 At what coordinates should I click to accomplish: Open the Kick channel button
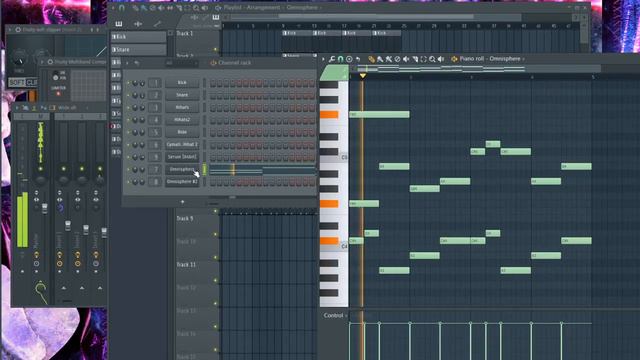[182, 83]
